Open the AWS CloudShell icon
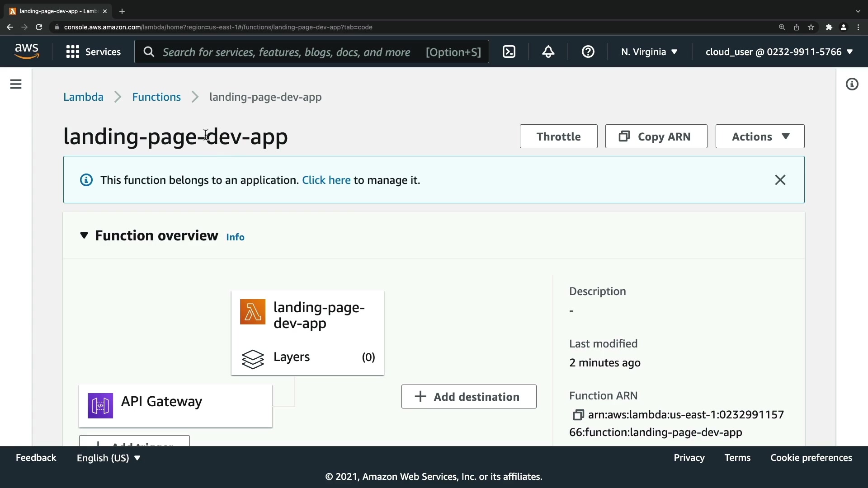868x488 pixels. [509, 52]
